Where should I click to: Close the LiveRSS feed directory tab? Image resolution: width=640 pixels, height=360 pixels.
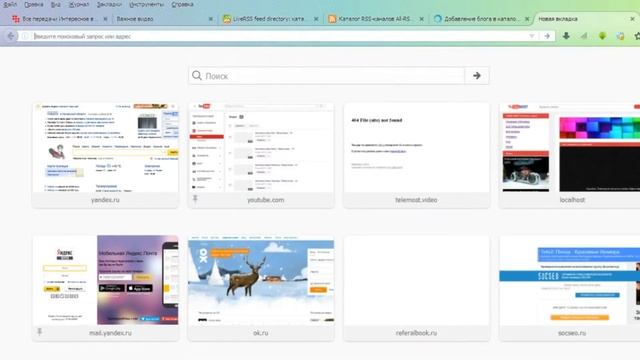pyautogui.click(x=316, y=19)
